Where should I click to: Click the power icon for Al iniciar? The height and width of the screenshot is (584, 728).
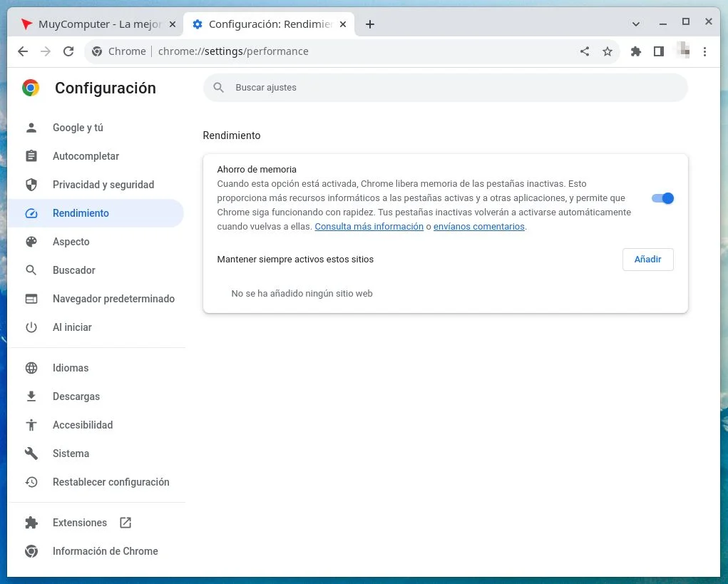pos(31,327)
